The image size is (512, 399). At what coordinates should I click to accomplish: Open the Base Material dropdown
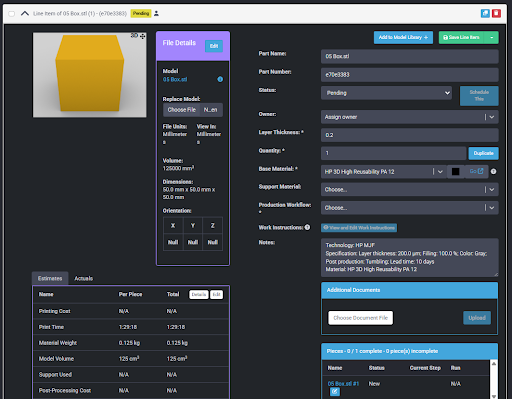point(384,172)
